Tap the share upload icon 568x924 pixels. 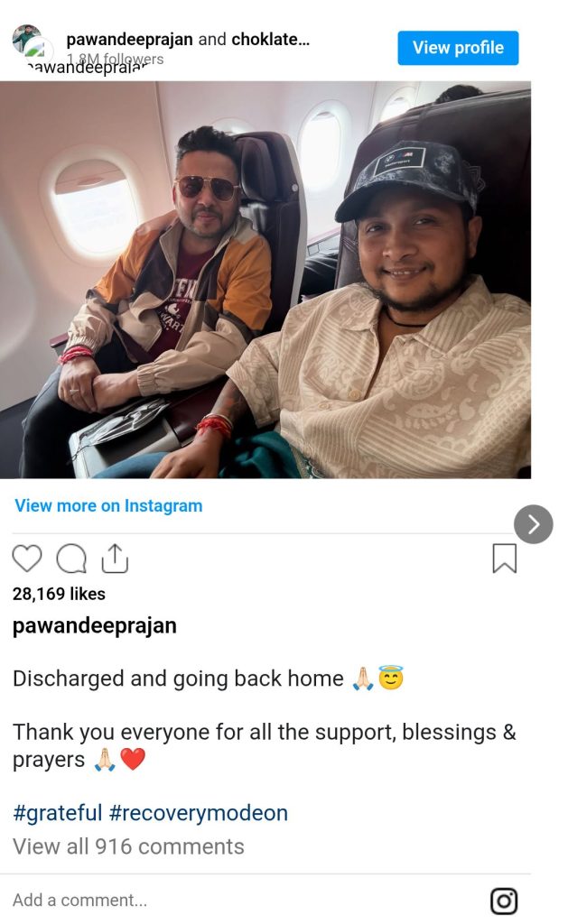(x=115, y=558)
